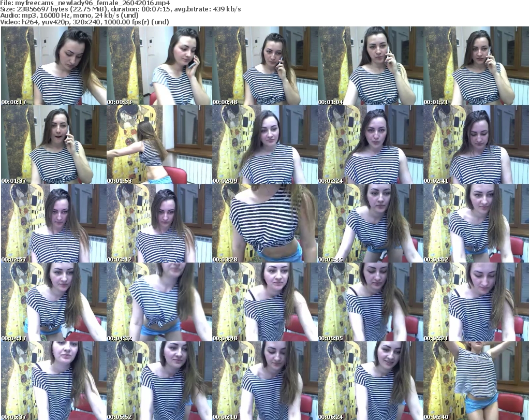Open the frame at 00:00:33
This screenshot has height=420, width=530.
point(159,66)
